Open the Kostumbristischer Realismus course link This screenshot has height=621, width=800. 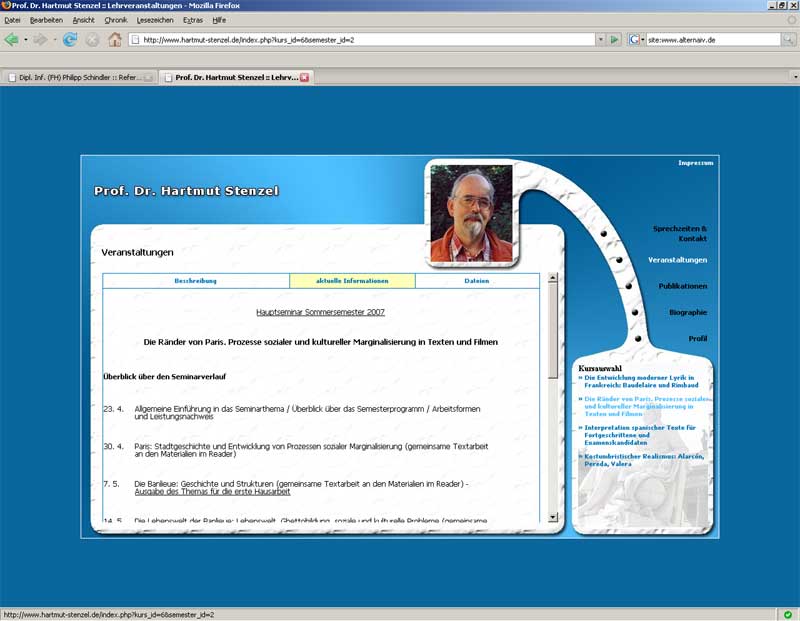(x=643, y=460)
